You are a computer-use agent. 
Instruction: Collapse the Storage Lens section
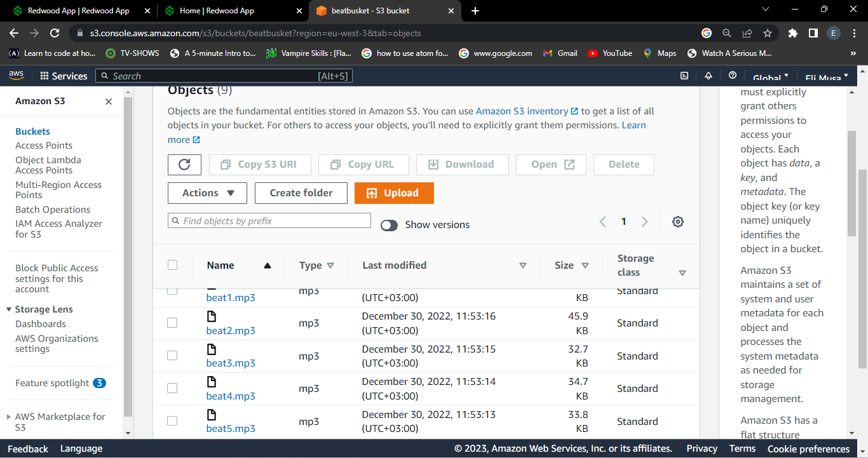(9, 309)
